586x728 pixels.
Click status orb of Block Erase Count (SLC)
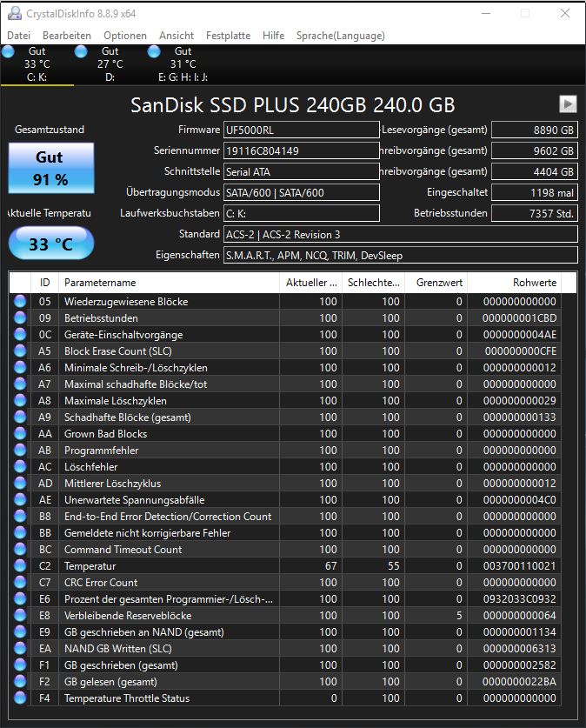tap(20, 351)
